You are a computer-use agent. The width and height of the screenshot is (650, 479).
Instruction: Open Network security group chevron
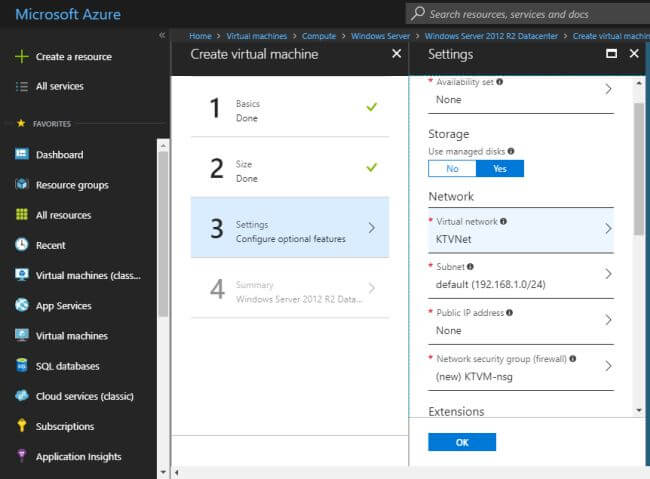608,365
